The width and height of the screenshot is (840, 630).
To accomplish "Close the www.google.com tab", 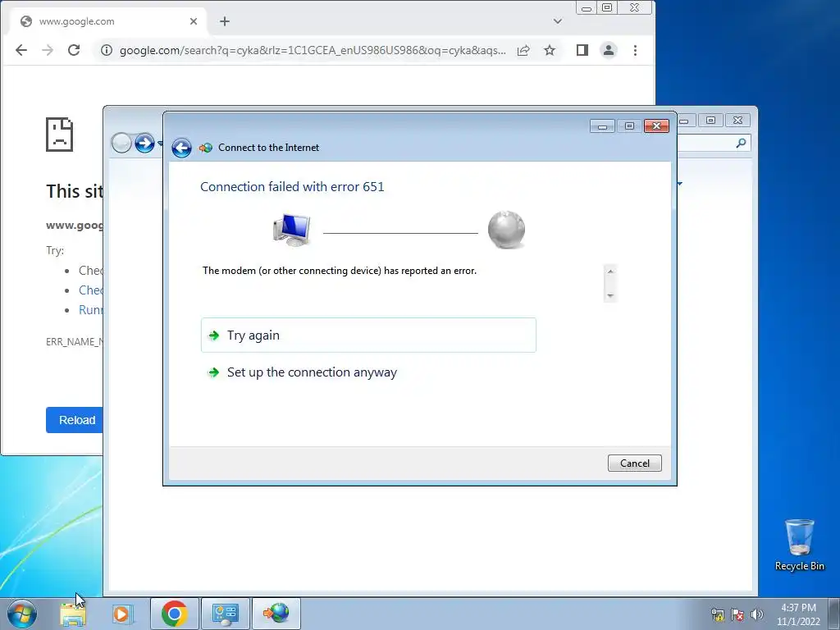I will 194,21.
